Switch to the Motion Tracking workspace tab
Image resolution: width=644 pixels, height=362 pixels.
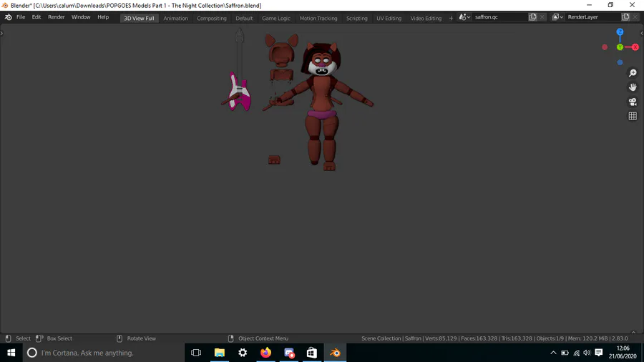point(318,18)
